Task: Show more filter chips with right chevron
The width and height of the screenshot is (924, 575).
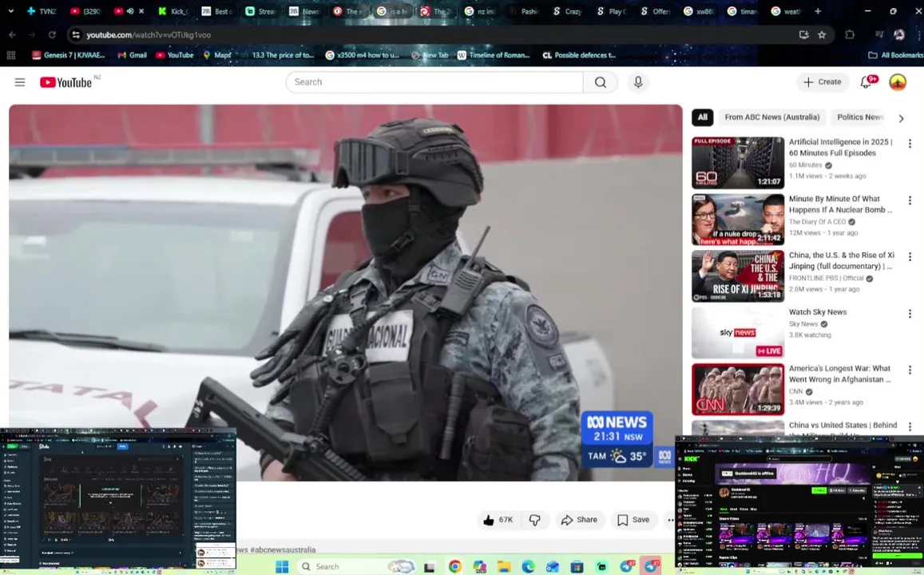Action: (901, 118)
